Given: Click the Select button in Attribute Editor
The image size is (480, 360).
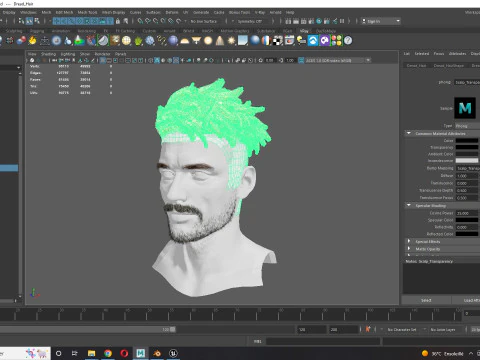Looking at the screenshot, I should point(426,300).
